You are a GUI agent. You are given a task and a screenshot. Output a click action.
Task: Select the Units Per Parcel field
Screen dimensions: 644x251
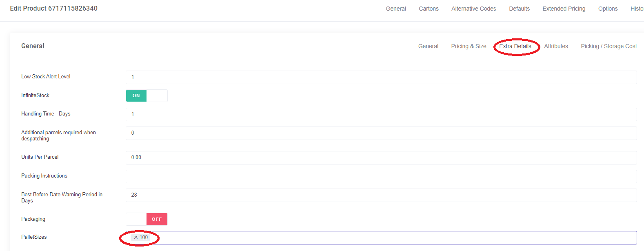tap(381, 158)
